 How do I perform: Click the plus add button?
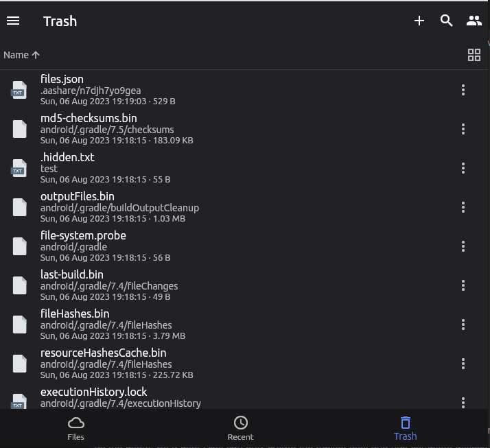tap(419, 21)
